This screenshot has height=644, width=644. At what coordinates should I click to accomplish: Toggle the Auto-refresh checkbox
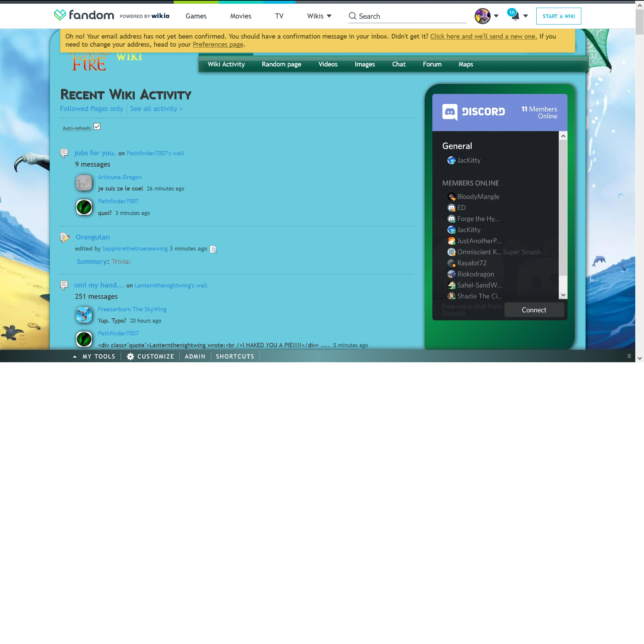point(97,127)
